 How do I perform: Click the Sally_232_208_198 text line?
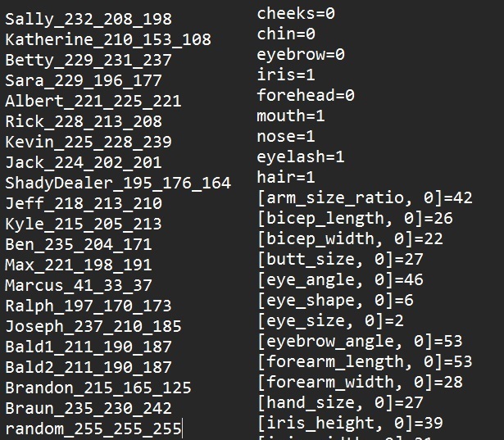pyautogui.click(x=89, y=20)
